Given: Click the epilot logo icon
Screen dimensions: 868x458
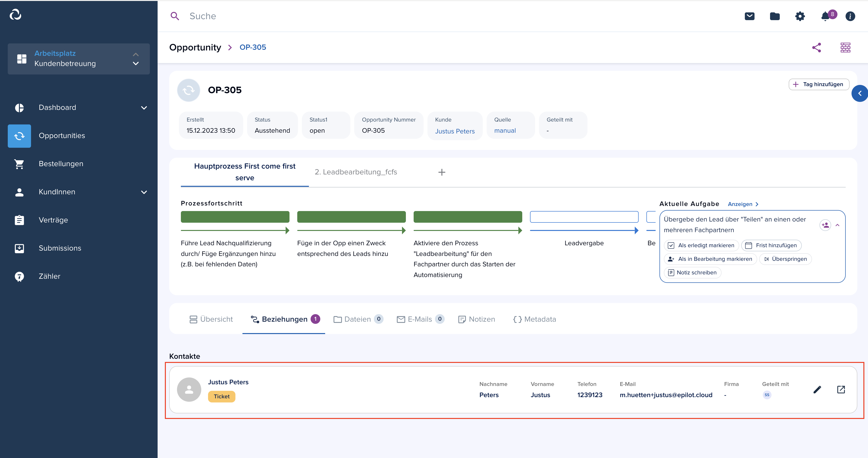Looking at the screenshot, I should coord(16,15).
